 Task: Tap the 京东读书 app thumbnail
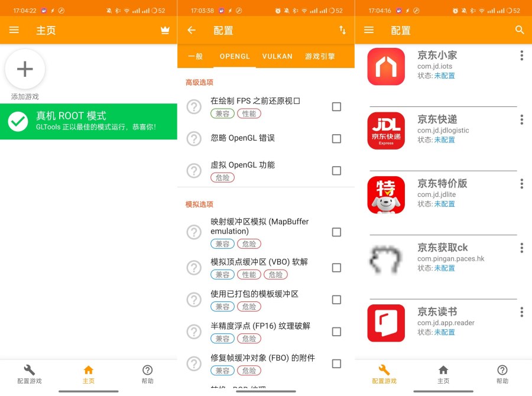(386, 323)
